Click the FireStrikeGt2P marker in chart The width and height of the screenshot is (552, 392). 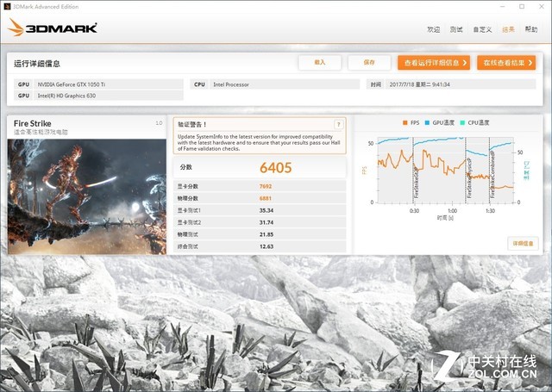tap(416, 183)
